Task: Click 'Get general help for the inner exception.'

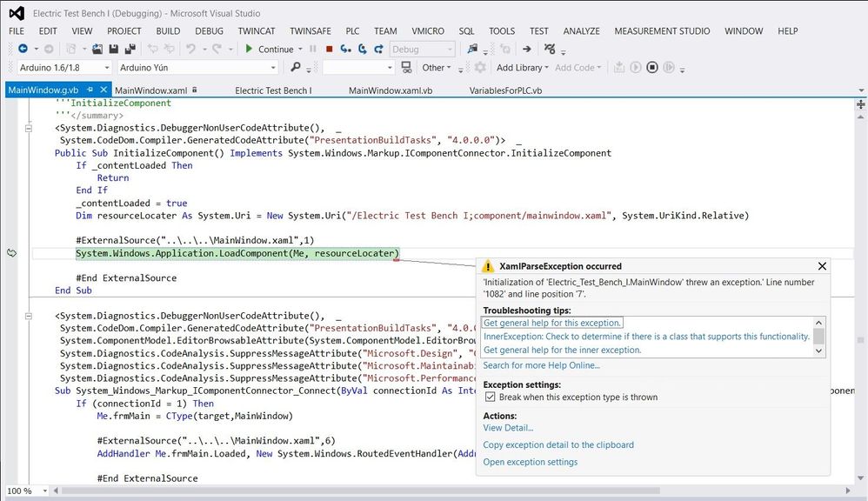Action: tap(563, 350)
